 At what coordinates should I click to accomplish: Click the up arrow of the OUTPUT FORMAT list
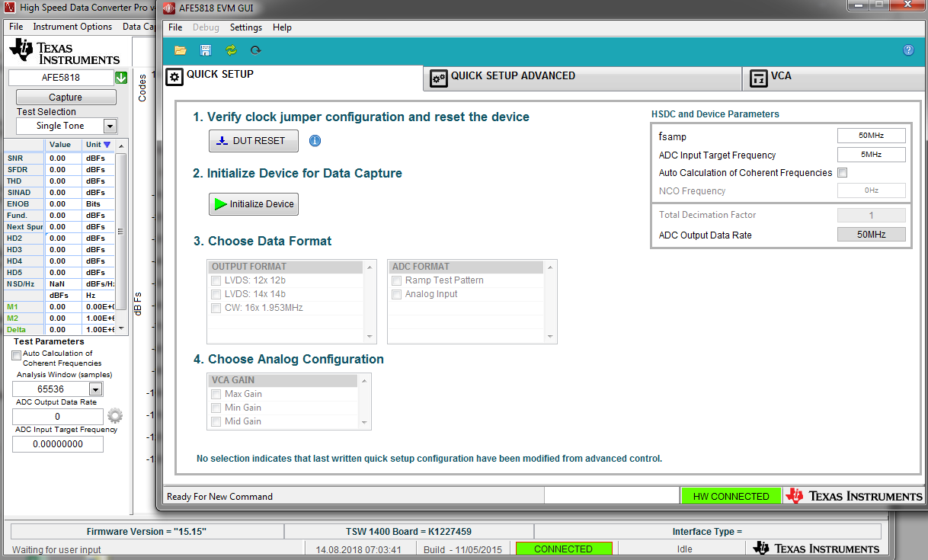click(x=370, y=267)
